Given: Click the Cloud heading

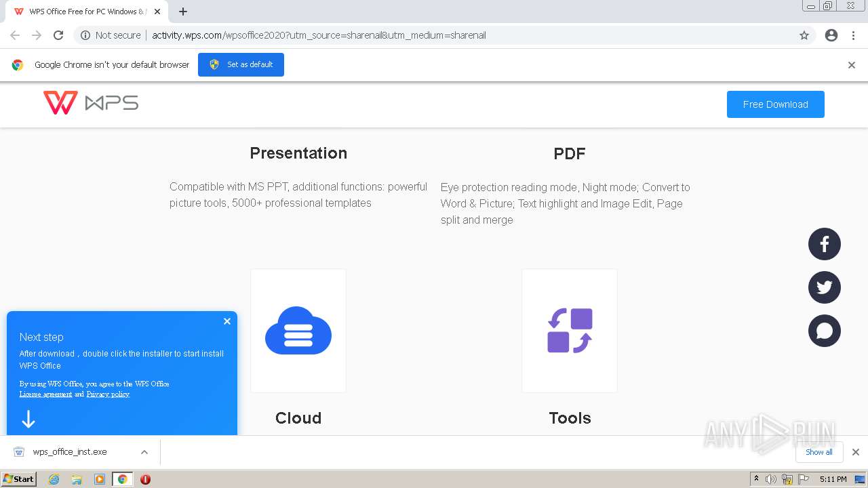Looking at the screenshot, I should pyautogui.click(x=298, y=418).
